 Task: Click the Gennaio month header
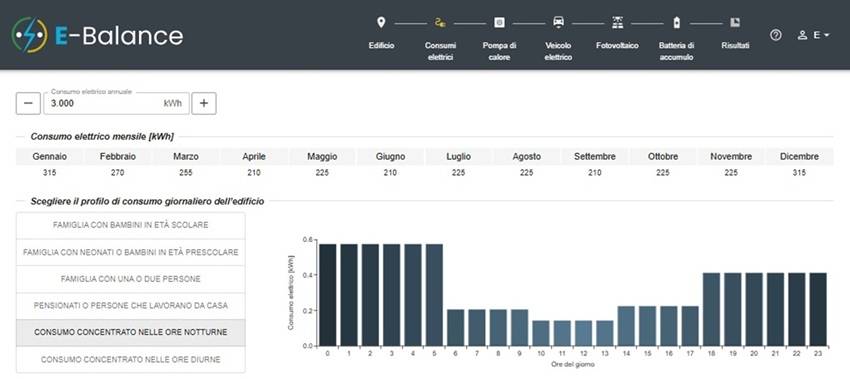[x=49, y=157]
